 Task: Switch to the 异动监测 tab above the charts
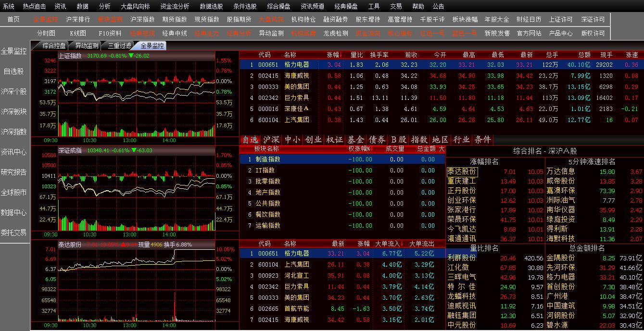click(87, 46)
